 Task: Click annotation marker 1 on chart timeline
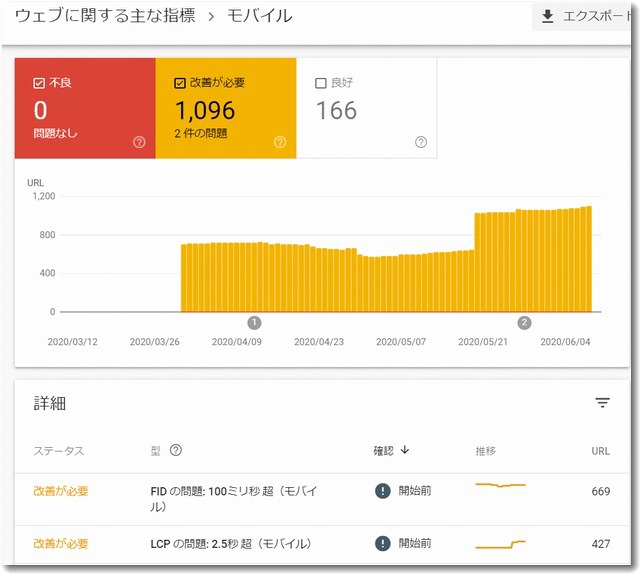[254, 322]
